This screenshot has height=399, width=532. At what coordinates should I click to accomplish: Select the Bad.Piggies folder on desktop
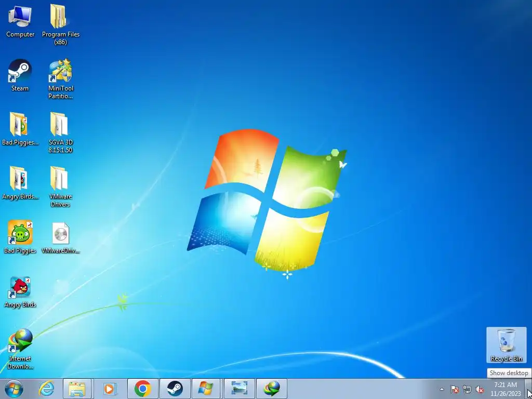[20, 129]
